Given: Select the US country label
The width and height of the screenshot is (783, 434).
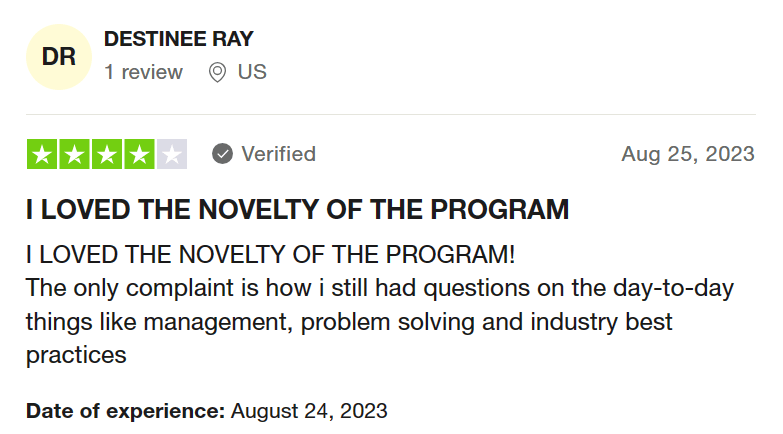Looking at the screenshot, I should pos(252,72).
